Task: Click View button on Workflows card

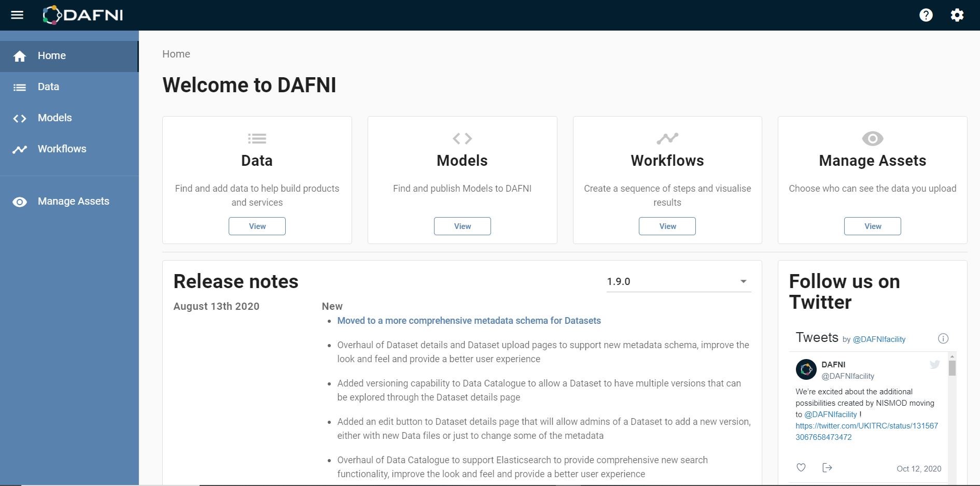Action: 667,226
